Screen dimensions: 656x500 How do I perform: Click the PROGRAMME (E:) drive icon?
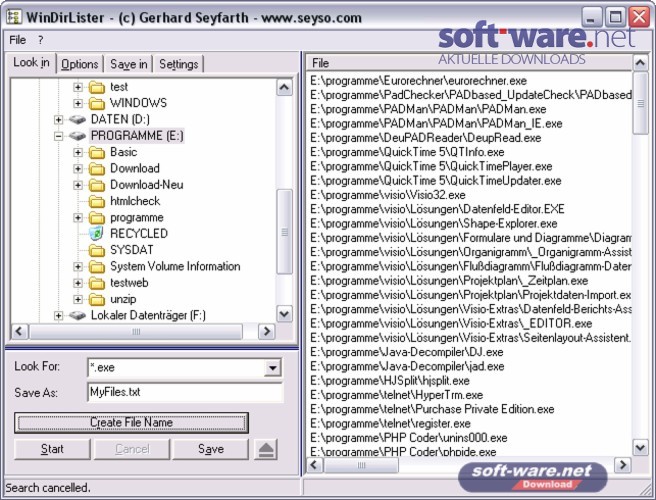(x=77, y=136)
